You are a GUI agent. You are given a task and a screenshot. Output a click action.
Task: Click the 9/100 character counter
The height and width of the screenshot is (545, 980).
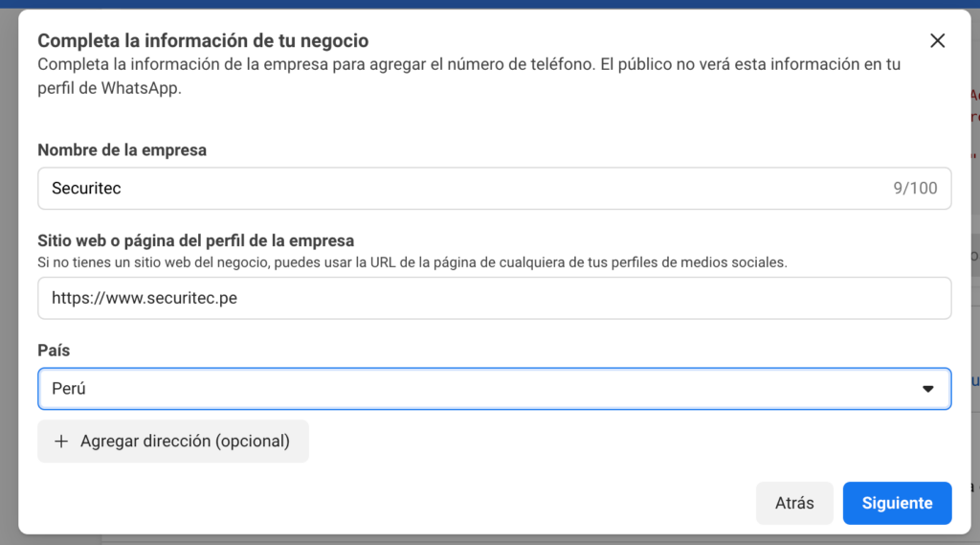(x=915, y=189)
